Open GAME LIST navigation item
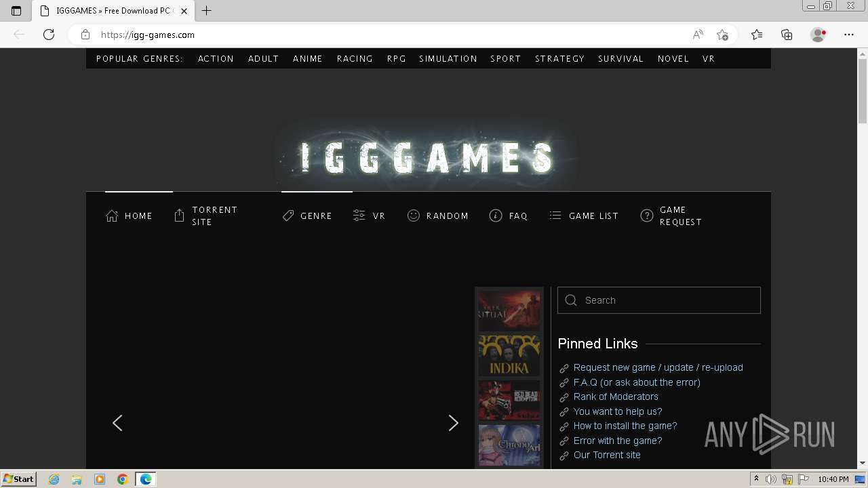868x488 pixels. click(583, 216)
